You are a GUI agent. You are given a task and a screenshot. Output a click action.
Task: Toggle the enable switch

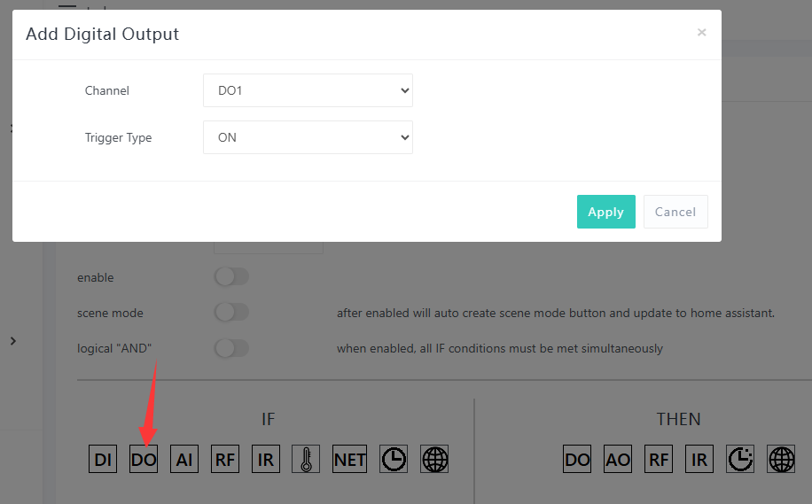[x=232, y=277]
